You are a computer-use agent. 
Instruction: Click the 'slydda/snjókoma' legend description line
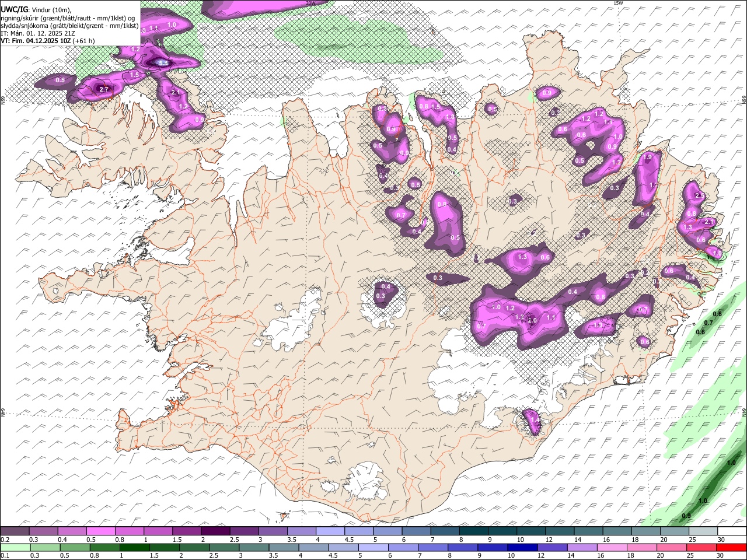tap(69, 26)
